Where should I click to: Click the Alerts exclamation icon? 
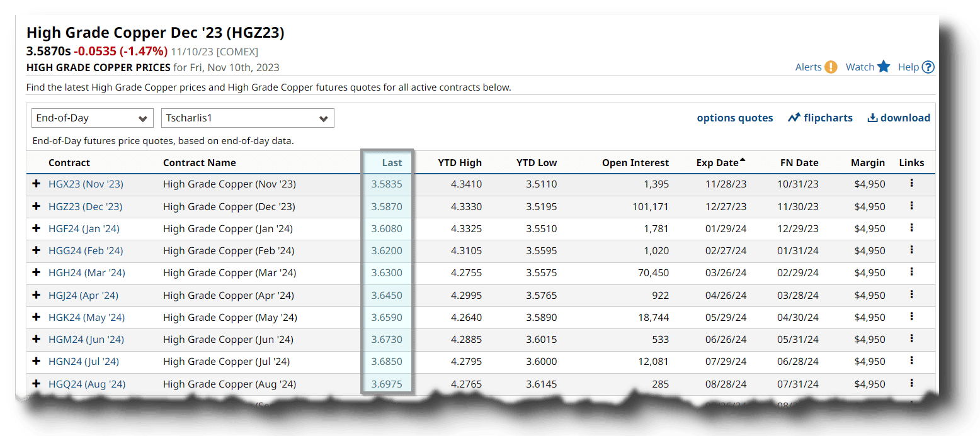point(831,67)
